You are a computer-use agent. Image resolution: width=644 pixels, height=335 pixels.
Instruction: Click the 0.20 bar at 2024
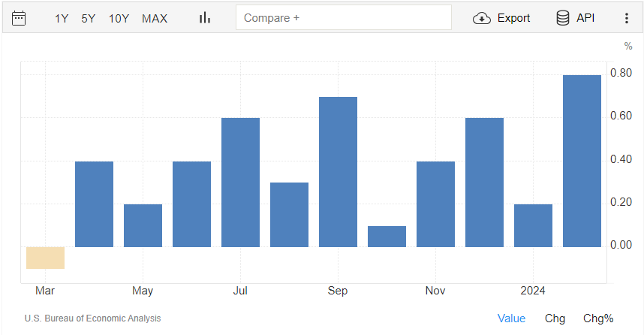(533, 225)
